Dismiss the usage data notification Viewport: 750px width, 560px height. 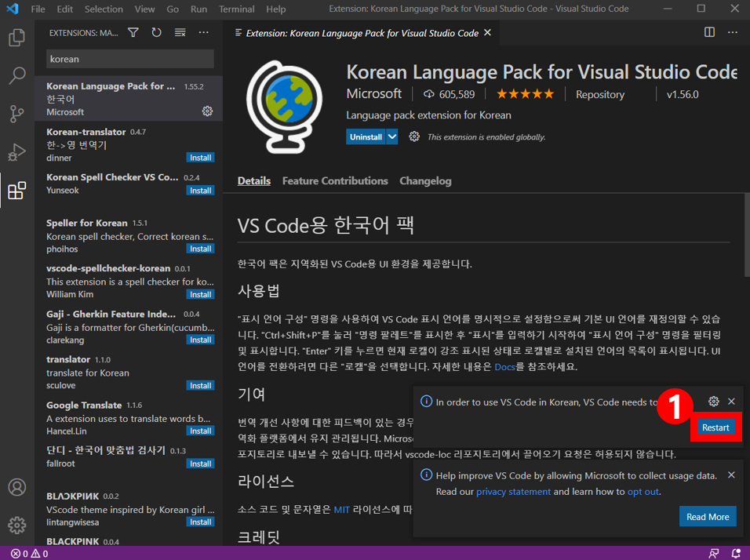[731, 475]
